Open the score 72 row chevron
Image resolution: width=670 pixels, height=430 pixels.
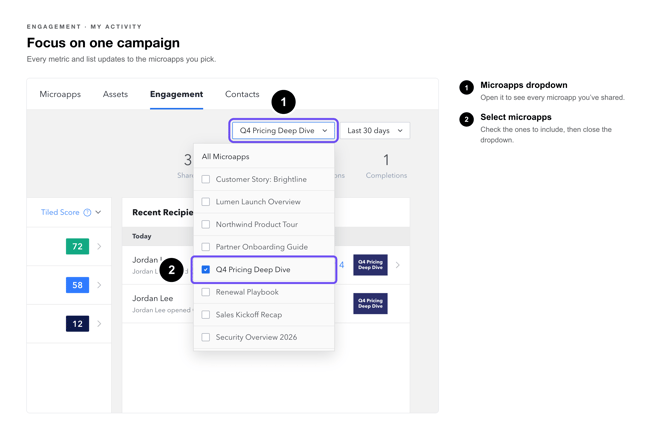coord(99,246)
